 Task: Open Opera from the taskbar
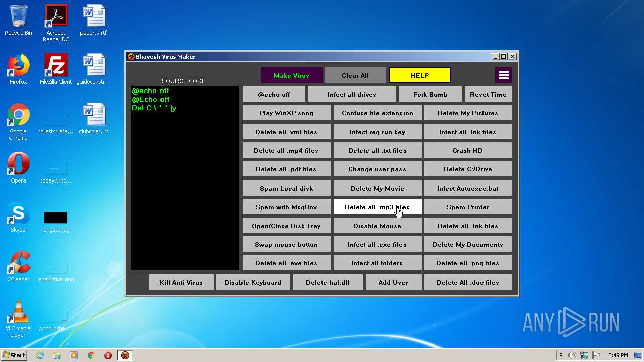[x=108, y=355]
